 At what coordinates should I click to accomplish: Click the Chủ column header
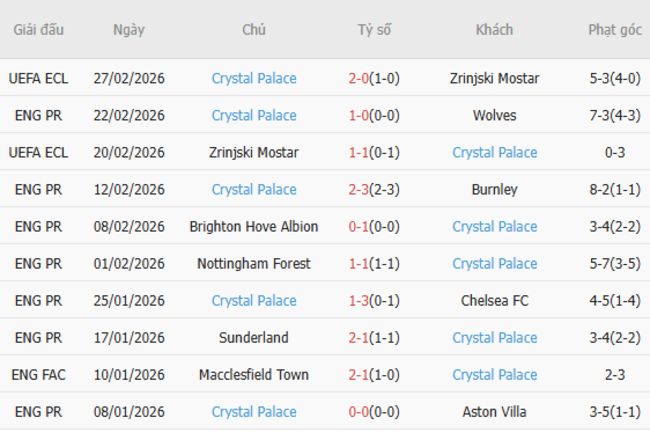tap(254, 30)
